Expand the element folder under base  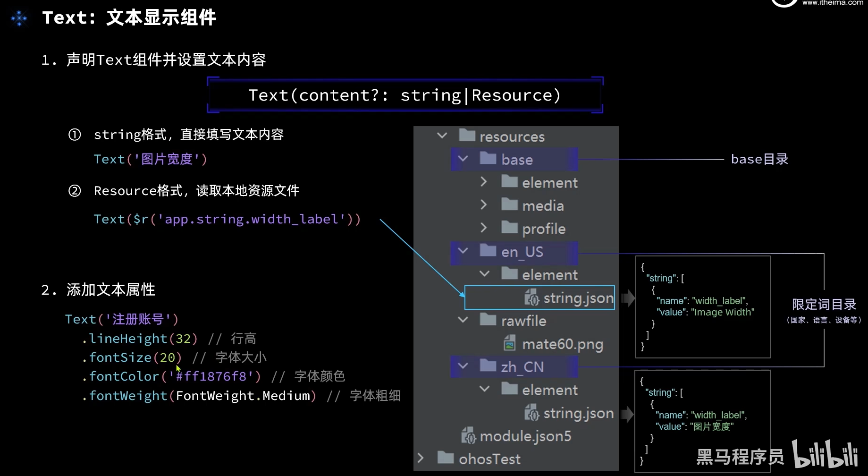(483, 182)
